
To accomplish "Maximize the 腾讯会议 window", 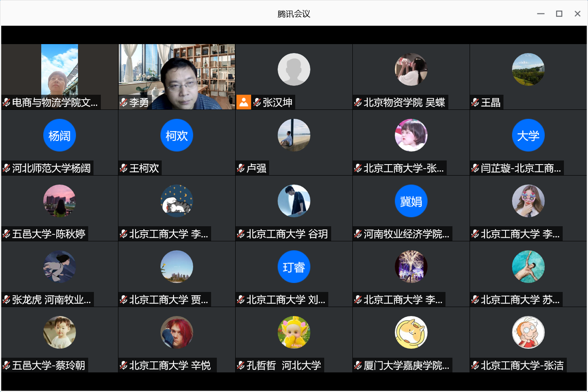I will coord(559,14).
